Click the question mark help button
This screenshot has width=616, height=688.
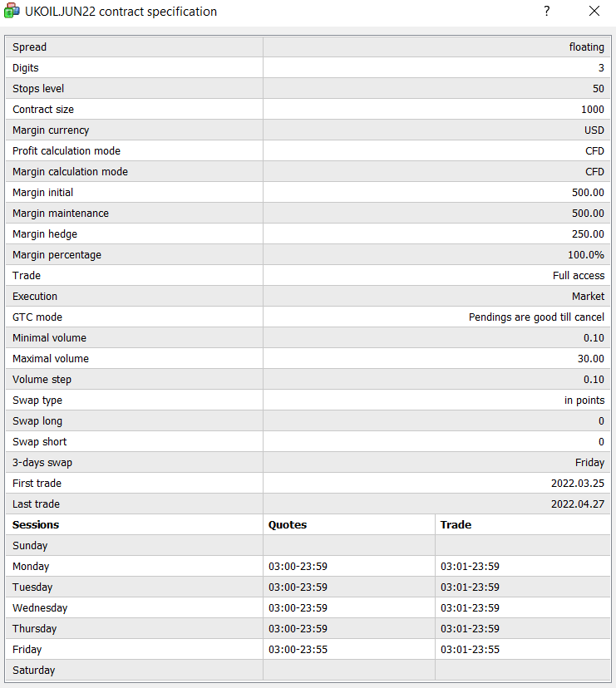(547, 12)
